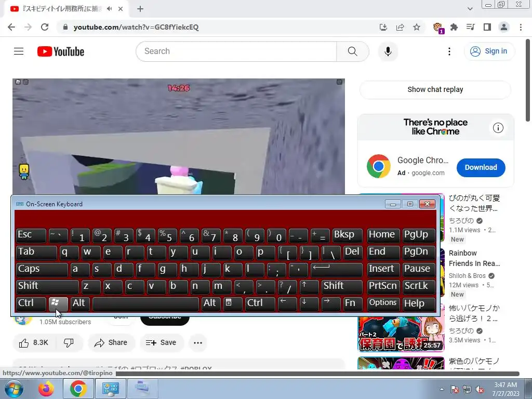532x399 pixels.
Task: Reload the page in Chrome
Action: 45,27
